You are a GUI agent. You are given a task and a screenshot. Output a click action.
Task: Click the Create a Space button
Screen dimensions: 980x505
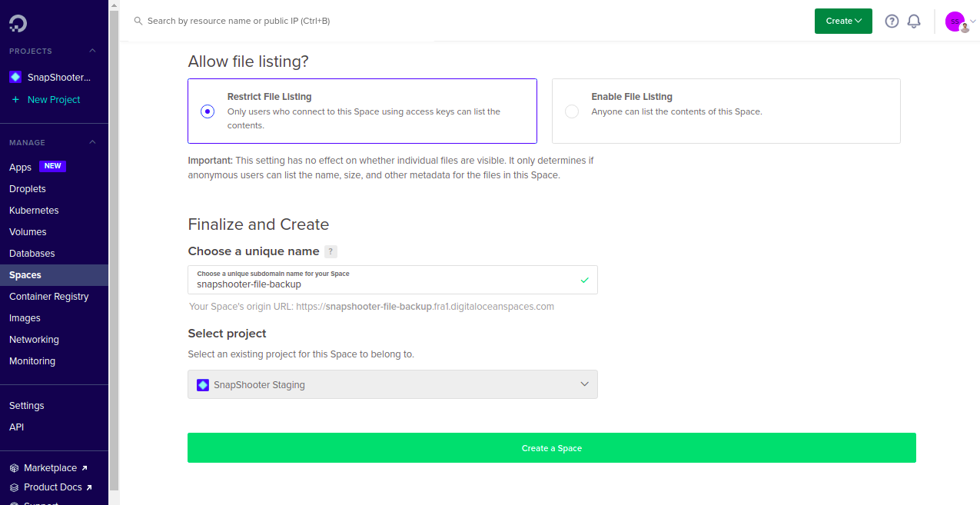coord(551,448)
